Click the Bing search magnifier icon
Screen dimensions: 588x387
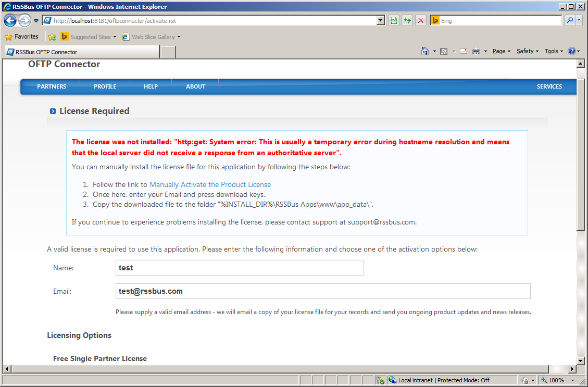pyautogui.click(x=570, y=21)
